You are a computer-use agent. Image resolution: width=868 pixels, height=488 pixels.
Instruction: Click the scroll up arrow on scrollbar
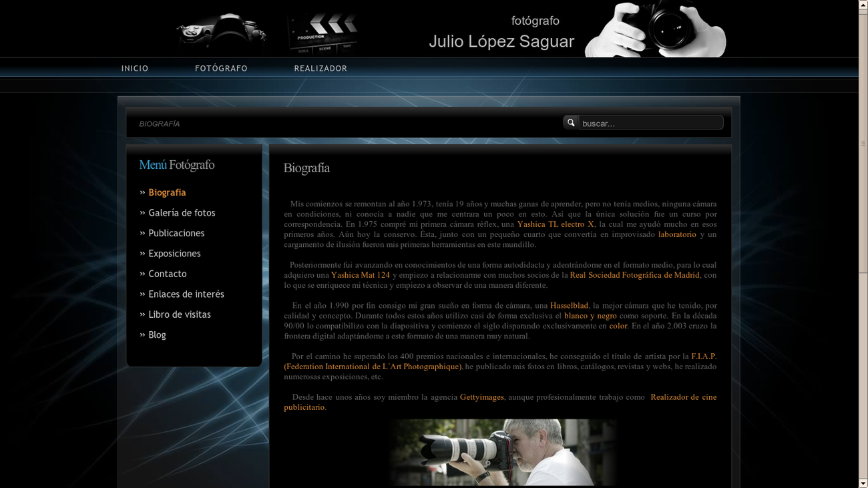(863, 5)
